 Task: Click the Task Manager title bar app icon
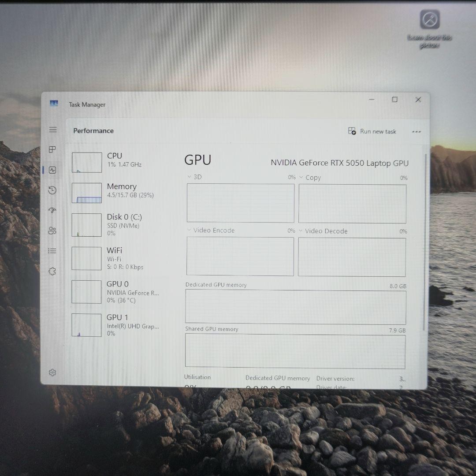click(54, 104)
